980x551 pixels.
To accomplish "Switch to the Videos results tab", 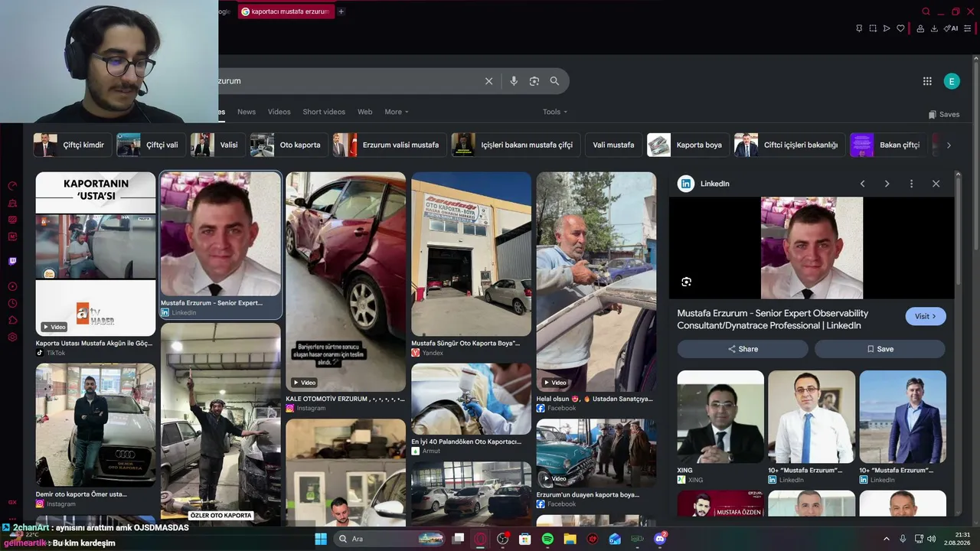I will point(279,112).
